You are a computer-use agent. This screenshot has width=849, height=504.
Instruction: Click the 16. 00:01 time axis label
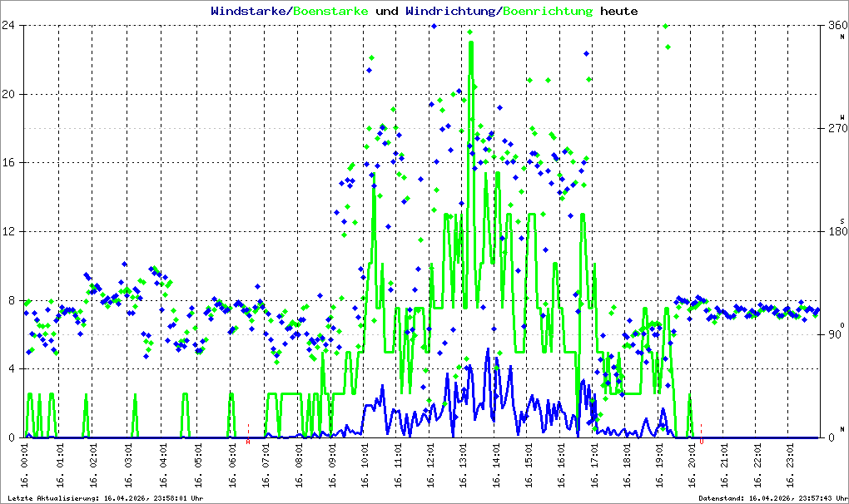[x=24, y=465]
